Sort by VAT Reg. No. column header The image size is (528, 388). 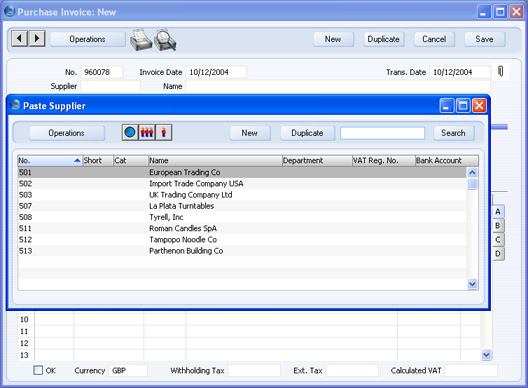(384, 160)
